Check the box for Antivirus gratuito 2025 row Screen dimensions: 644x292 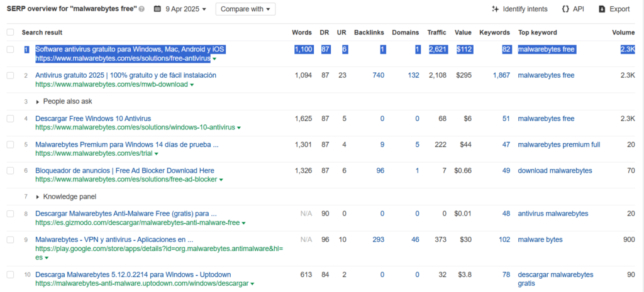tap(10, 75)
